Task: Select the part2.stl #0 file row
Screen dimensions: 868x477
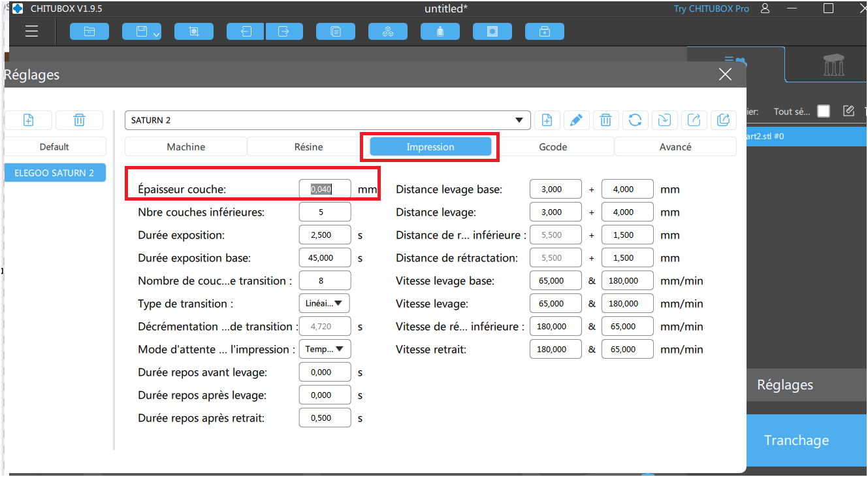Action: (x=807, y=137)
